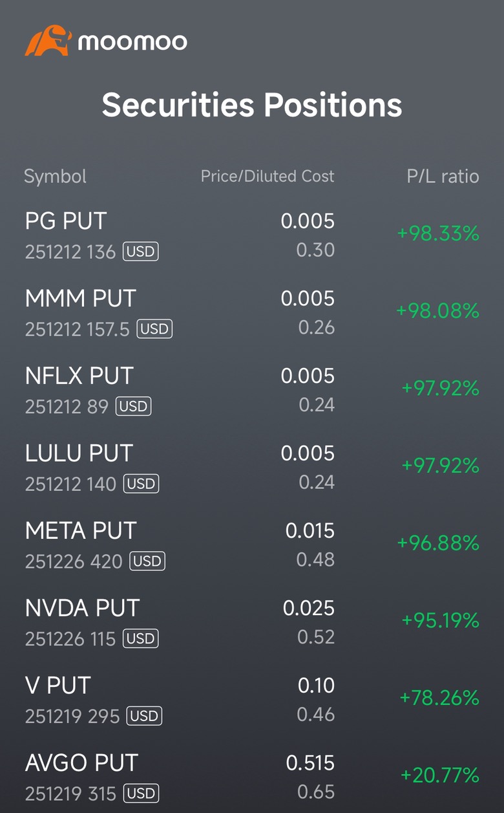Click the USD badge on PG PUT
The image size is (504, 813).
click(x=141, y=251)
